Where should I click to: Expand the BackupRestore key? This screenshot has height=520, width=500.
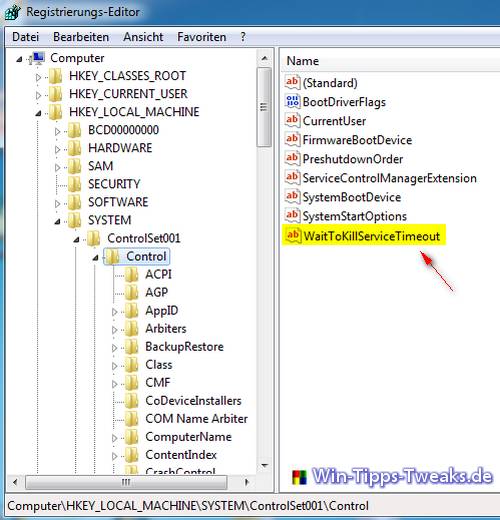point(114,348)
